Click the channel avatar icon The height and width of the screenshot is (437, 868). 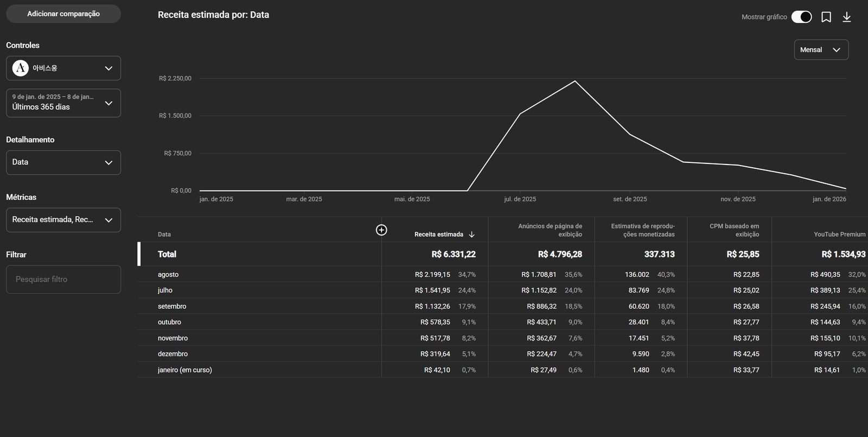pos(21,68)
